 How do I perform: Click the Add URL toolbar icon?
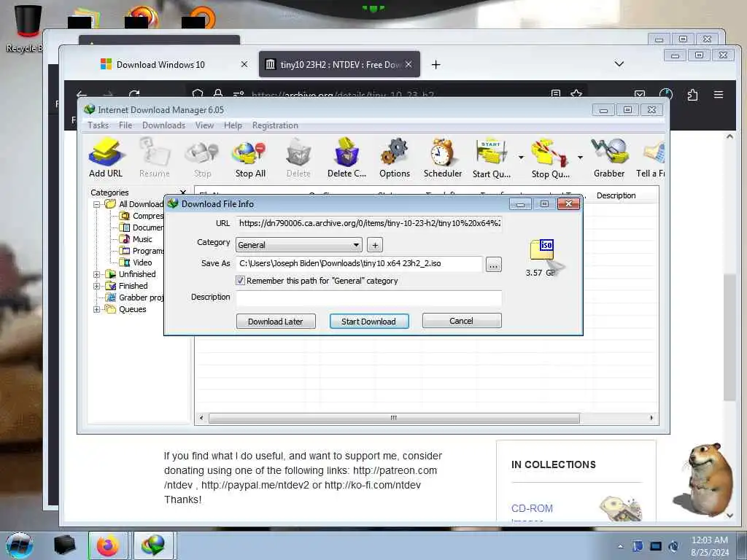(x=106, y=157)
